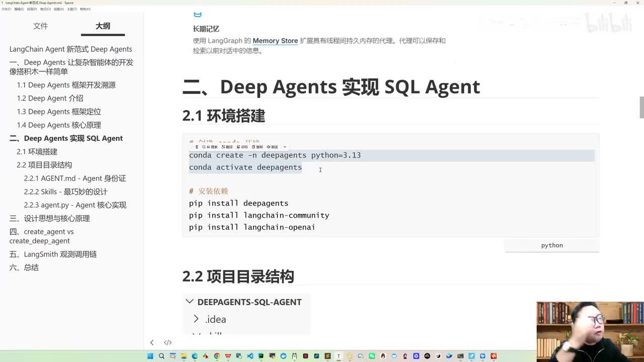Select outline item 二、Deep Agents 实现 SQL Agent
644x362 pixels.
pos(66,138)
